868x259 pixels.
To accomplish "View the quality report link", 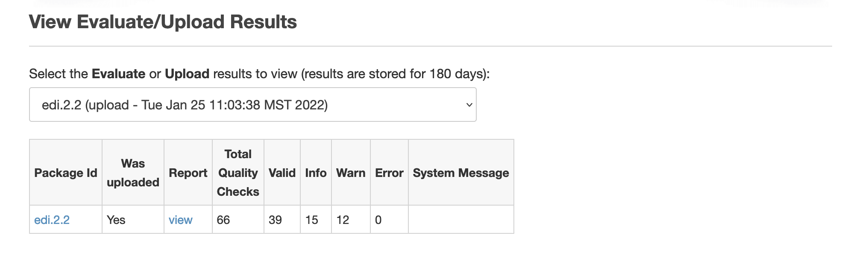I will [180, 220].
